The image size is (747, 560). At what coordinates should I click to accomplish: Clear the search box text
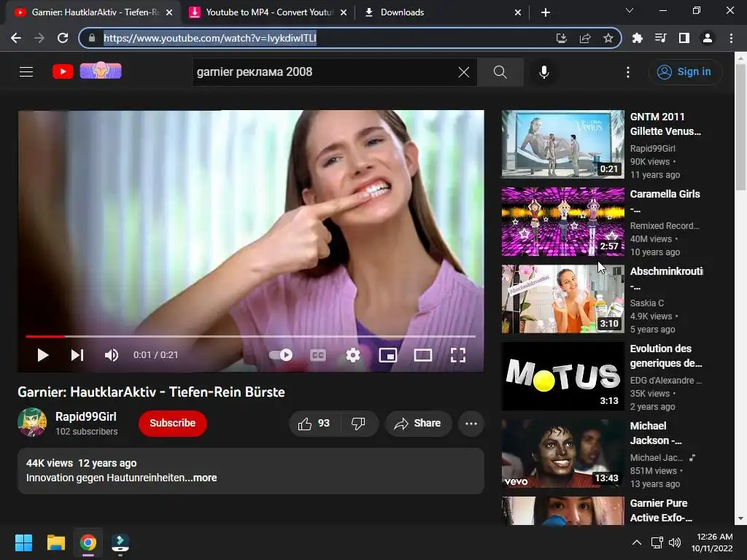pos(463,72)
